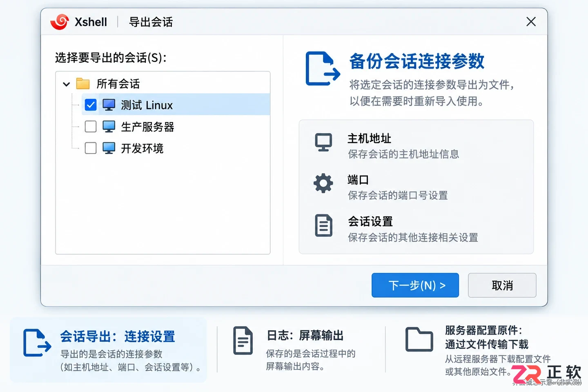Check the 生产服务器 session checkbox
Image resolution: width=588 pixels, height=392 pixels.
coord(91,127)
